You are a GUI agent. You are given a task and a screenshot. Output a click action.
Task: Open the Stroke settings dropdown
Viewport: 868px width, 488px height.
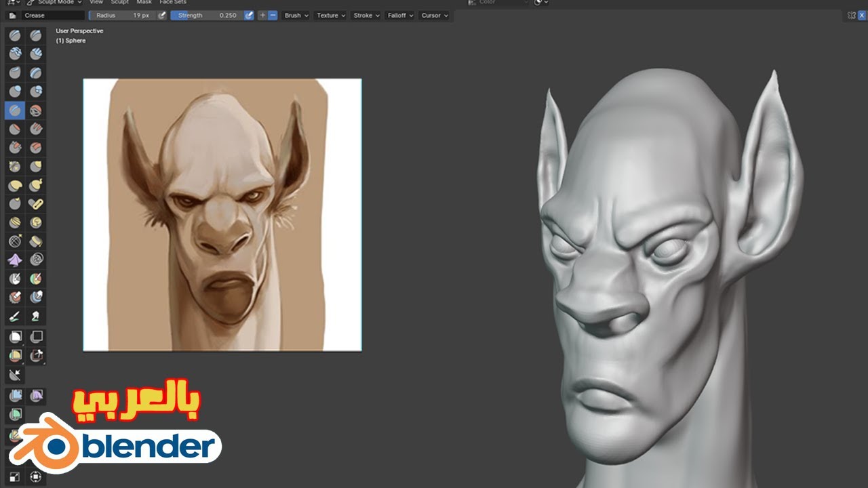pos(367,15)
